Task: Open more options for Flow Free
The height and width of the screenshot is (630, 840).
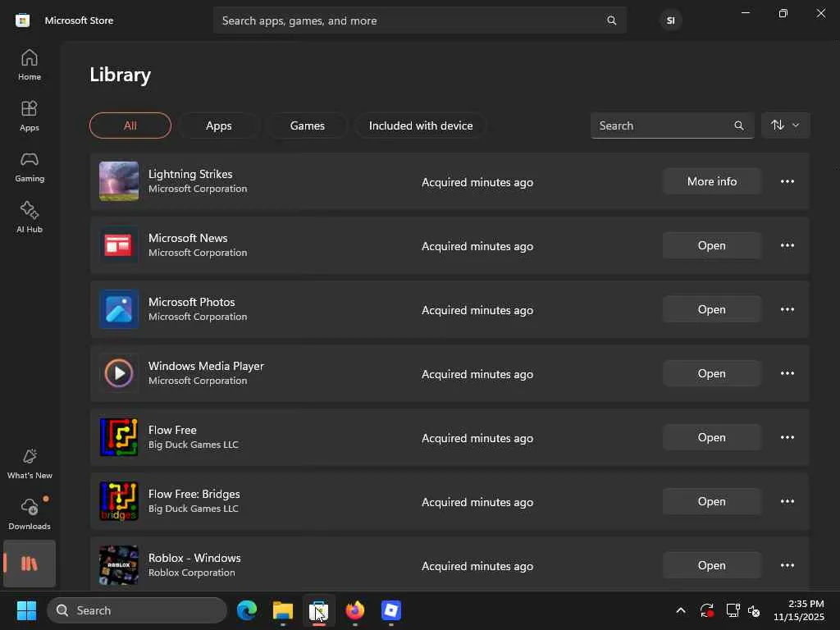Action: [787, 437]
